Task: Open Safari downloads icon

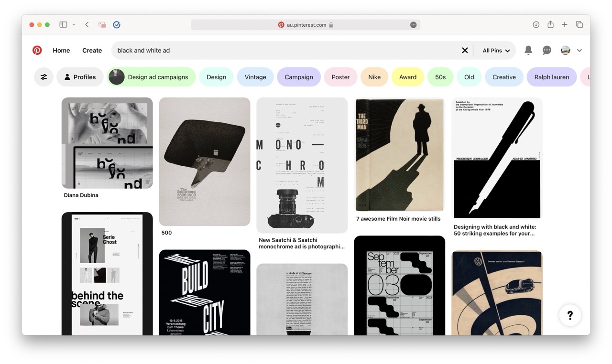Action: pos(536,25)
